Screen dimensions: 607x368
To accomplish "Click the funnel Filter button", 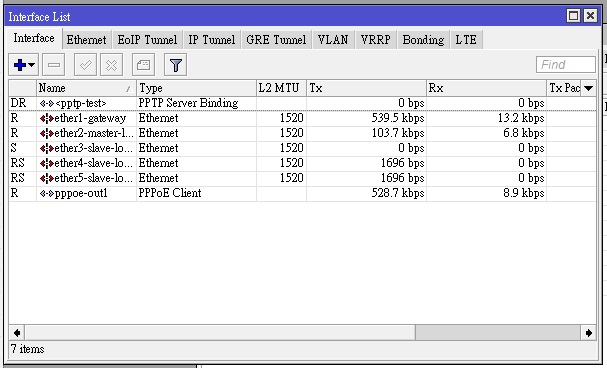I will [x=175, y=65].
